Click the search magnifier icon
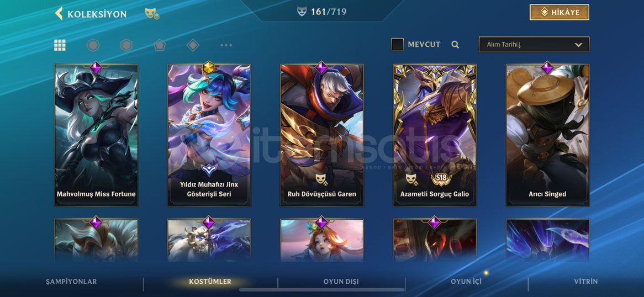 (x=455, y=44)
